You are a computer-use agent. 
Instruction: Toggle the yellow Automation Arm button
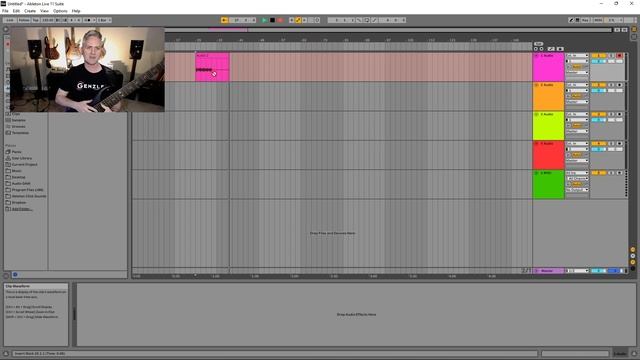[298, 20]
